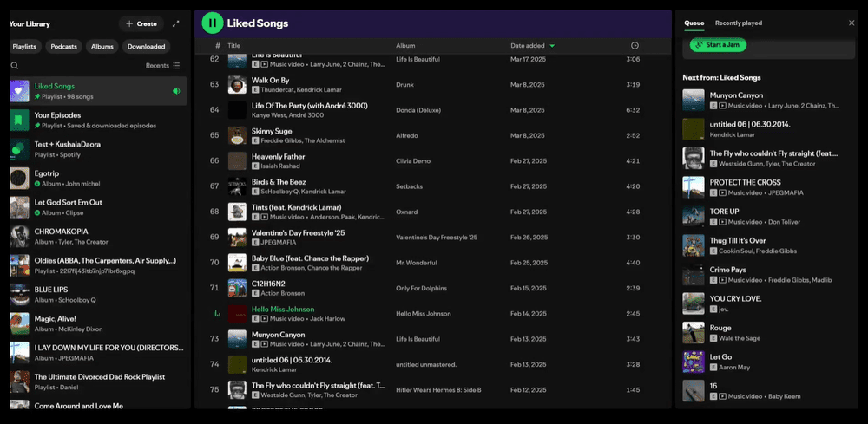Toggle the Podcasts filter chip
Image resolution: width=868 pixels, height=424 pixels.
click(x=63, y=47)
